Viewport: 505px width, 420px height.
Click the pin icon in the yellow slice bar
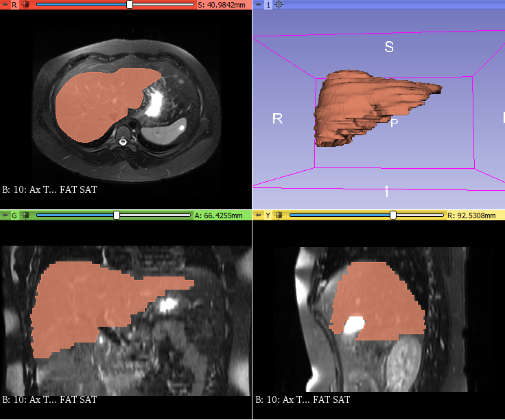[x=259, y=215]
